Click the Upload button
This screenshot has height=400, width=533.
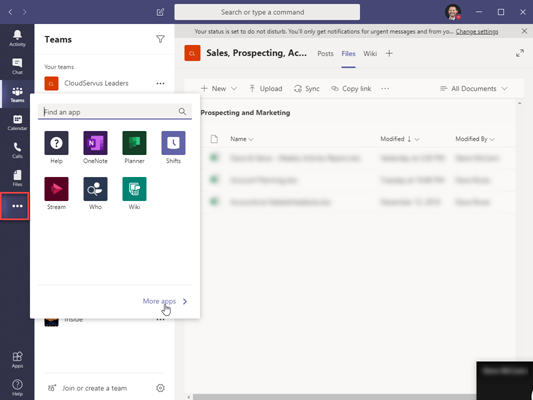coord(266,89)
